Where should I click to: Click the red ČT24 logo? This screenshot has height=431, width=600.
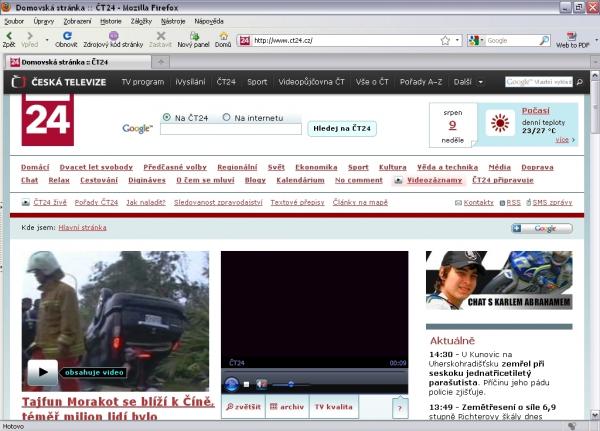pos(47,120)
